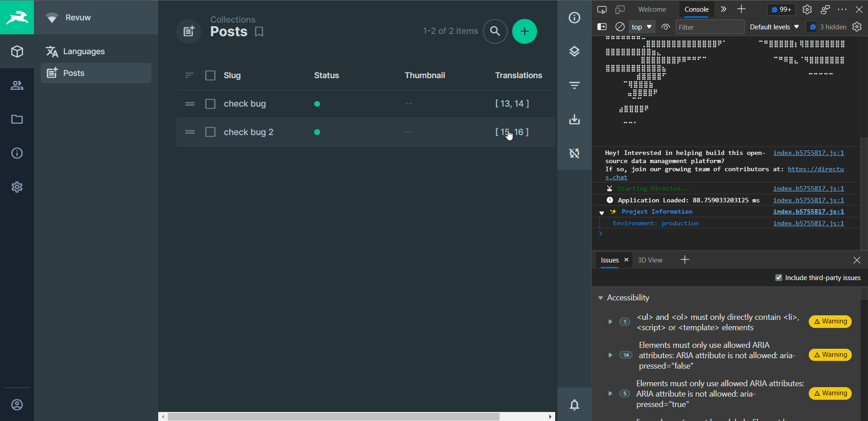This screenshot has width=868, height=421.
Task: Toggle Include third-party issues checkbox
Action: [778, 278]
